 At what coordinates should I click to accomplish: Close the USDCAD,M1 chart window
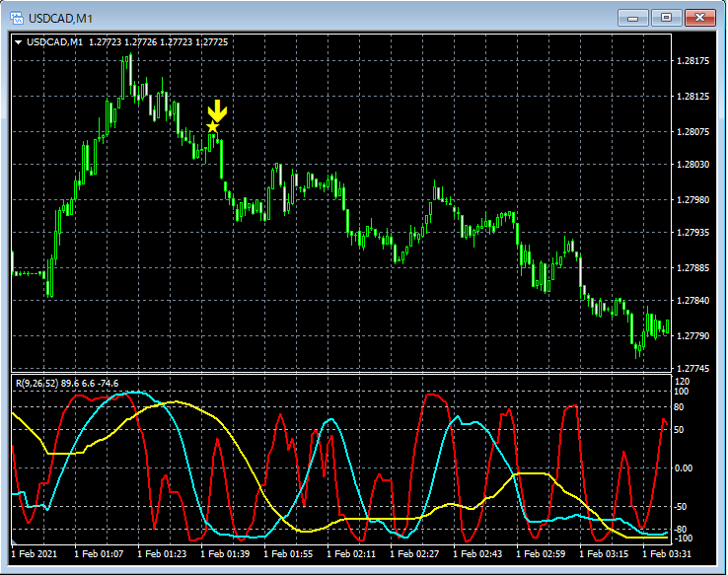[699, 18]
